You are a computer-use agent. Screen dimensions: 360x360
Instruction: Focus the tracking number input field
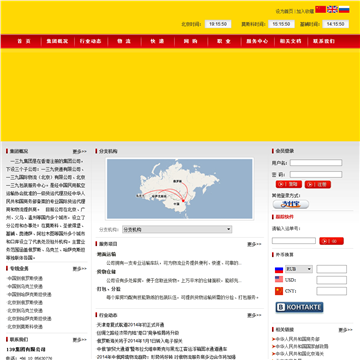point(294,241)
